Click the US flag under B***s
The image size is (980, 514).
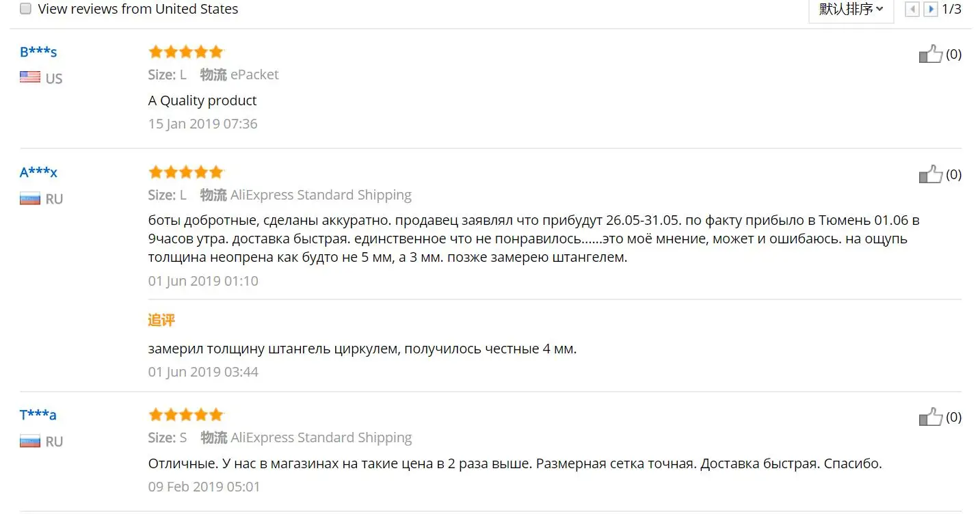click(x=30, y=77)
